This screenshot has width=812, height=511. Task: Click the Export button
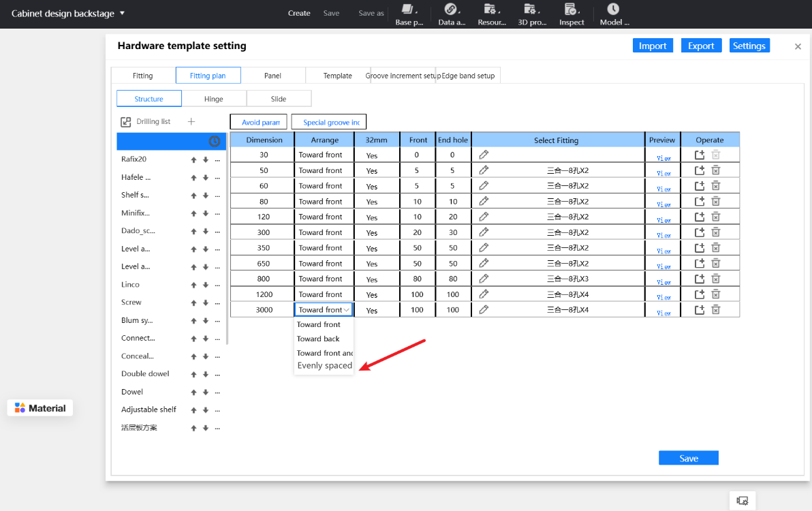pos(701,46)
